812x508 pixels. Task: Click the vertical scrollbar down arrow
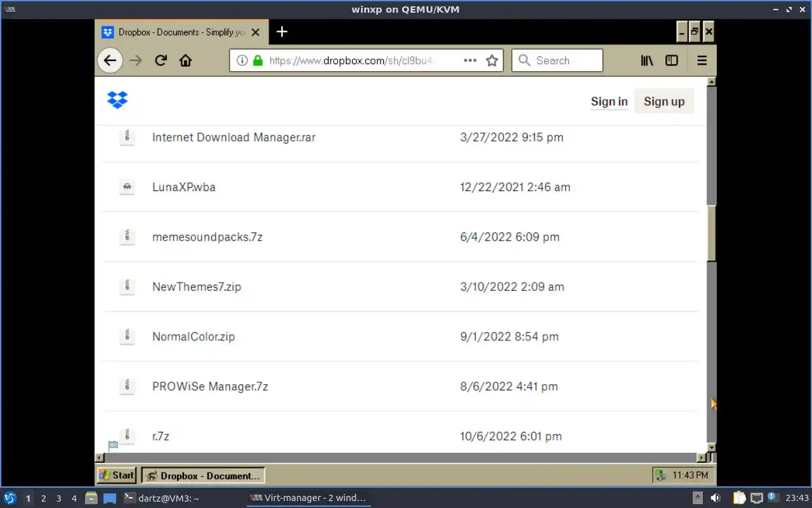pos(711,448)
